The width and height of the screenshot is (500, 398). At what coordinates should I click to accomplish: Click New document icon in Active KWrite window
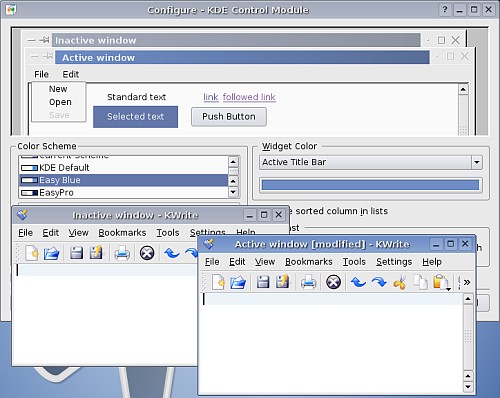[218, 282]
